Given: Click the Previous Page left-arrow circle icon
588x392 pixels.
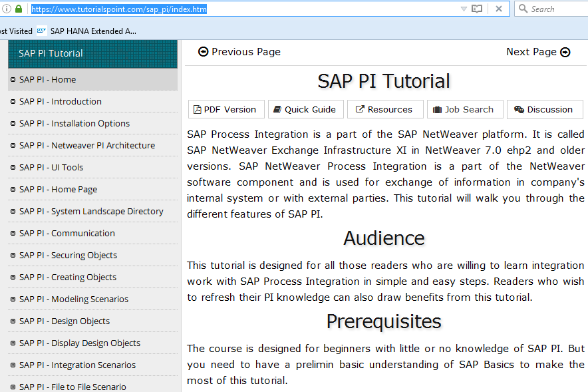Looking at the screenshot, I should (x=204, y=52).
